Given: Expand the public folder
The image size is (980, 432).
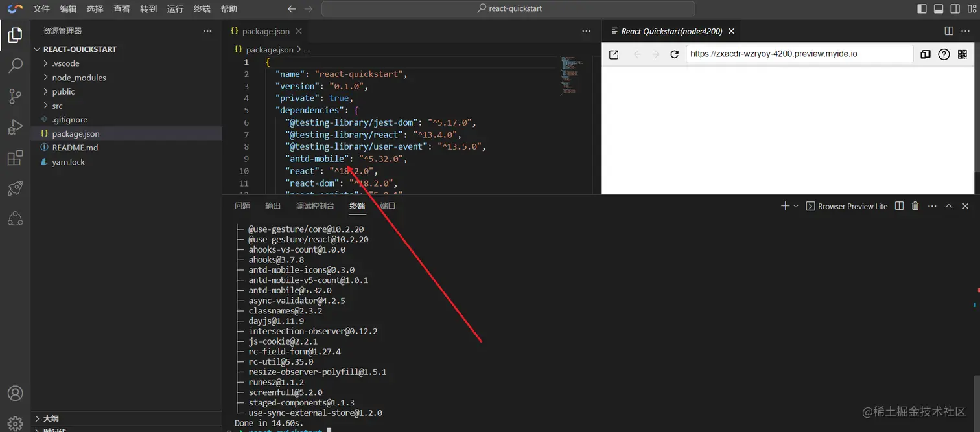Looking at the screenshot, I should 126,91.
